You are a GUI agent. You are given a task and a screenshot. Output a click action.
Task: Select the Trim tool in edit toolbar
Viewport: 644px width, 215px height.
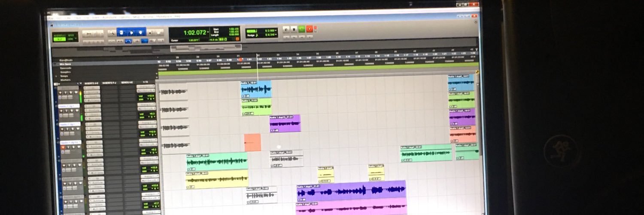pos(121,32)
